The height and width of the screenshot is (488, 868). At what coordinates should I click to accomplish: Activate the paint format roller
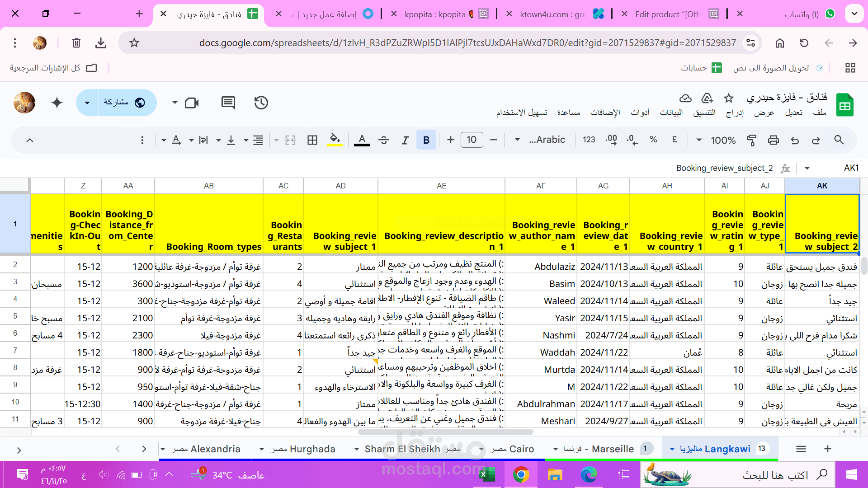click(751, 140)
